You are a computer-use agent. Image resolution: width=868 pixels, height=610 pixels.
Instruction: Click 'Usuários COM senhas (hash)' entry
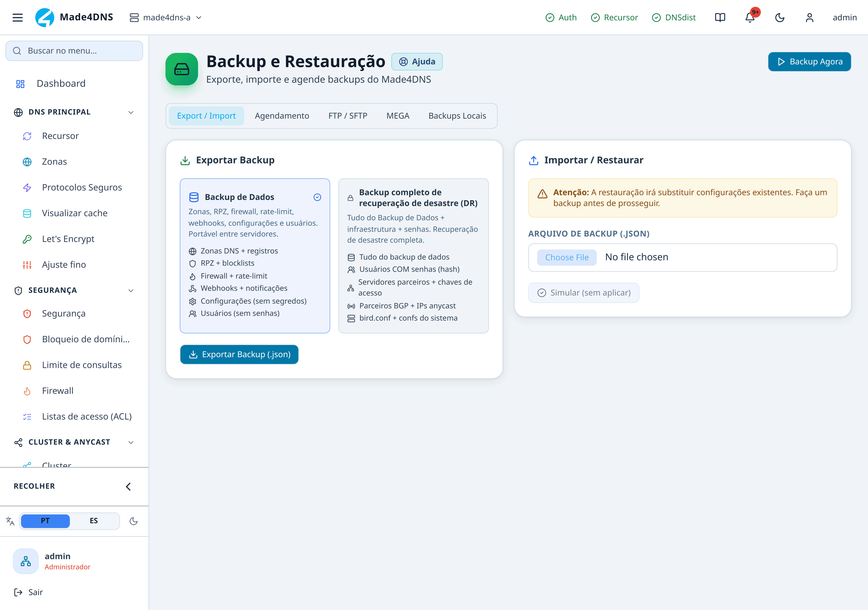[x=403, y=270]
